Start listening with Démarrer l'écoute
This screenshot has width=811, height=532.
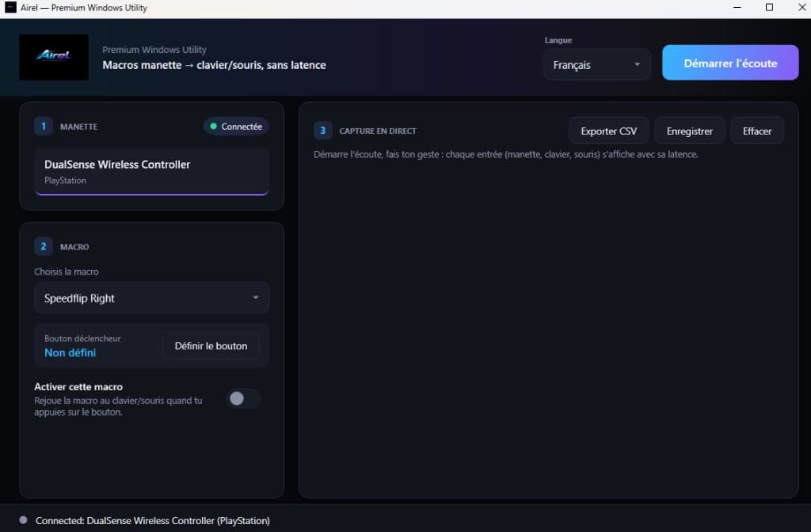pos(730,63)
